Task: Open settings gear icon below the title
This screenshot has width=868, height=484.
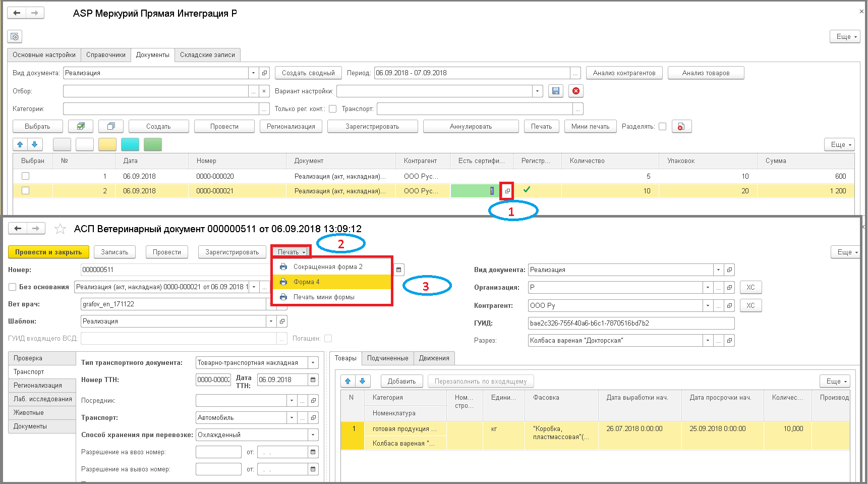Action: tap(15, 36)
